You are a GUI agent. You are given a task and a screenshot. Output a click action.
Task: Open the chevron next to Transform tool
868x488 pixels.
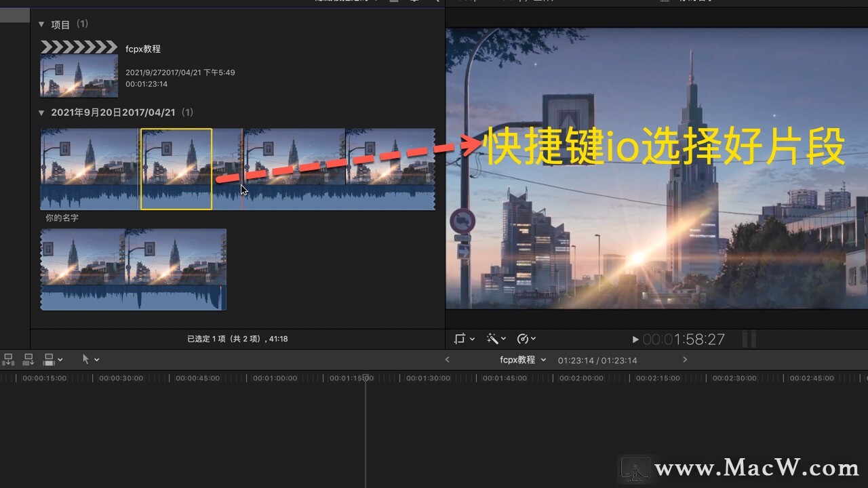tap(472, 338)
